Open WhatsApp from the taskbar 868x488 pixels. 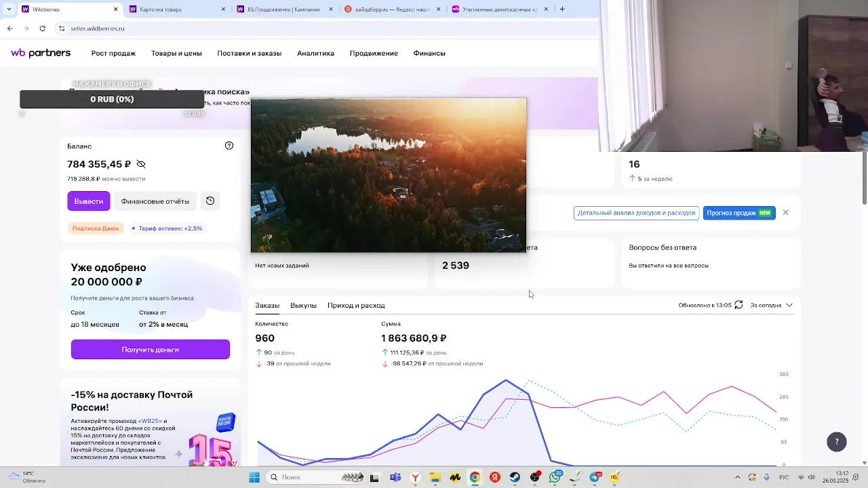coord(555,477)
